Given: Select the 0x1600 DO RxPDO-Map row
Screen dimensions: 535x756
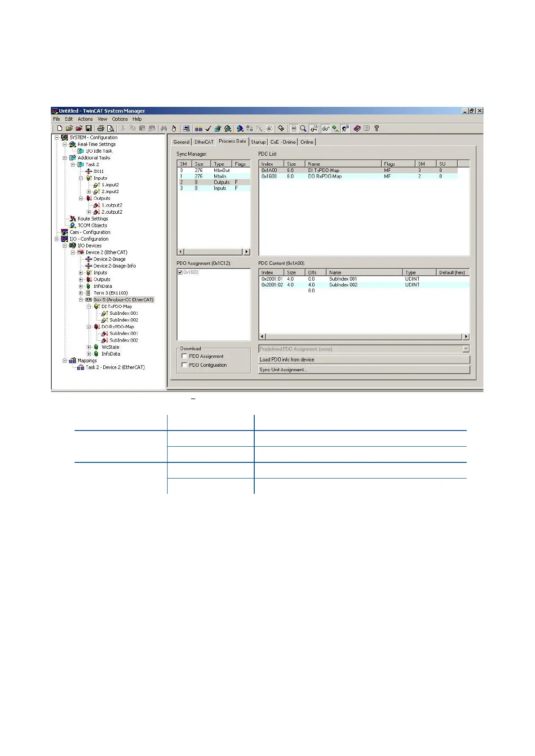Looking at the screenshot, I should (x=323, y=176).
